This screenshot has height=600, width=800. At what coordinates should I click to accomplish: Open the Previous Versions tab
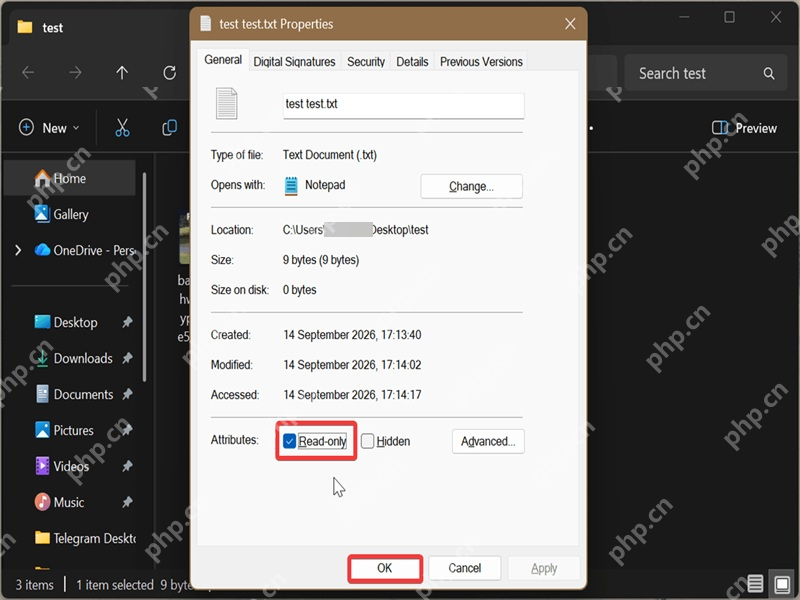click(481, 62)
